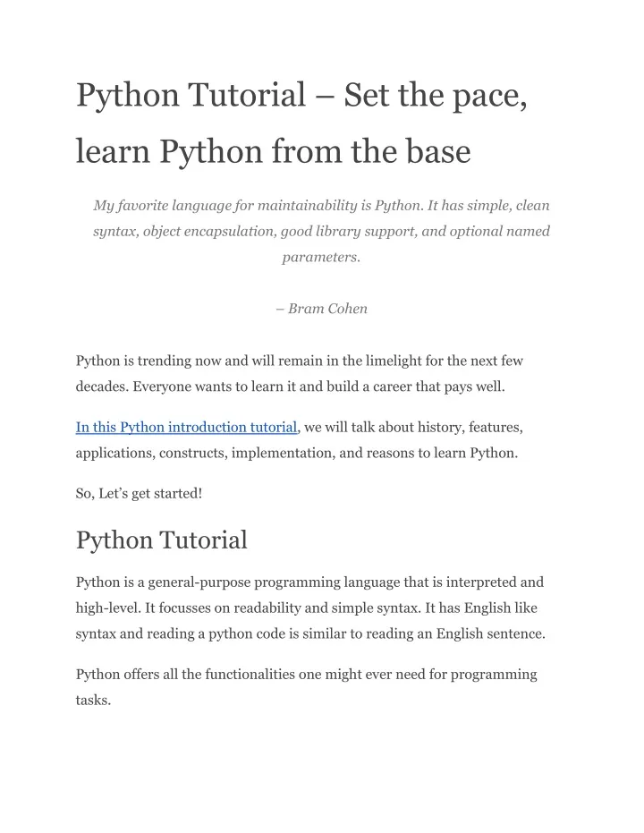Click the phrase 'object encapsulation' in the quote
Image resolution: width=644 pixels, height=833 pixels.
pyautogui.click(x=208, y=232)
